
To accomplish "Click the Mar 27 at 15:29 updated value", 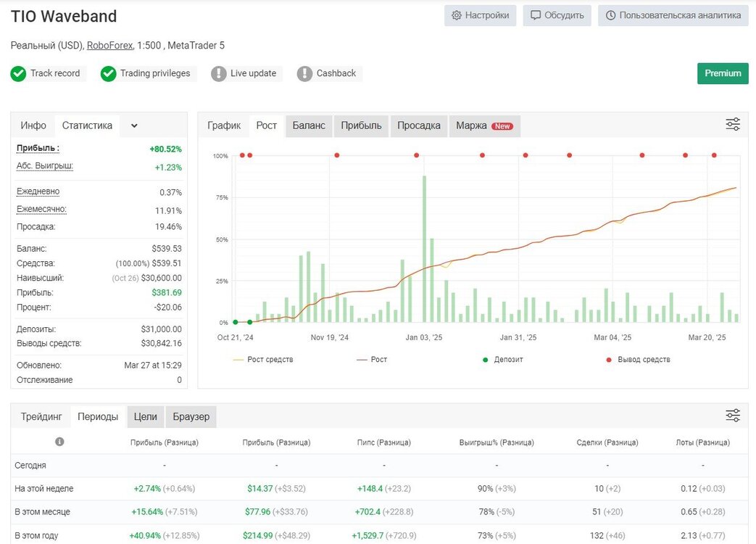I will (x=153, y=365).
